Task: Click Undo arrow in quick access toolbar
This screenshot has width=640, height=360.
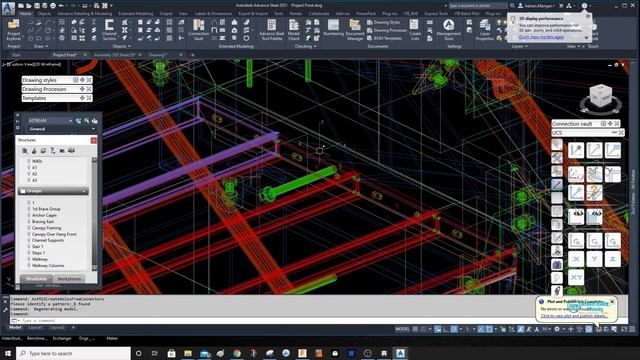Action: pyautogui.click(x=61, y=6)
